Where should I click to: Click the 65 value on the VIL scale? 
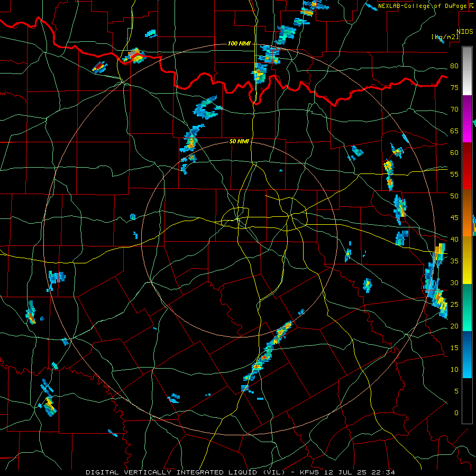pyautogui.click(x=454, y=131)
